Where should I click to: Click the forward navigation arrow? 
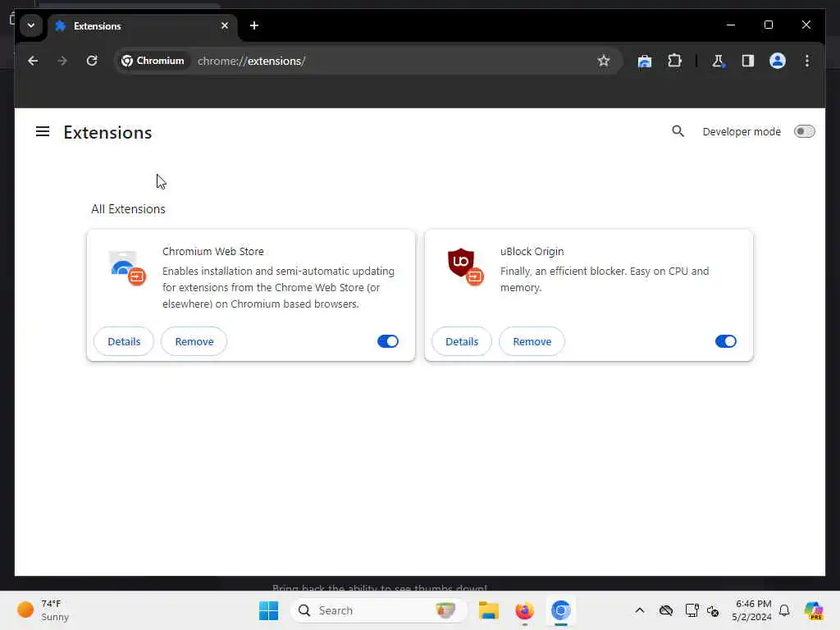[62, 61]
